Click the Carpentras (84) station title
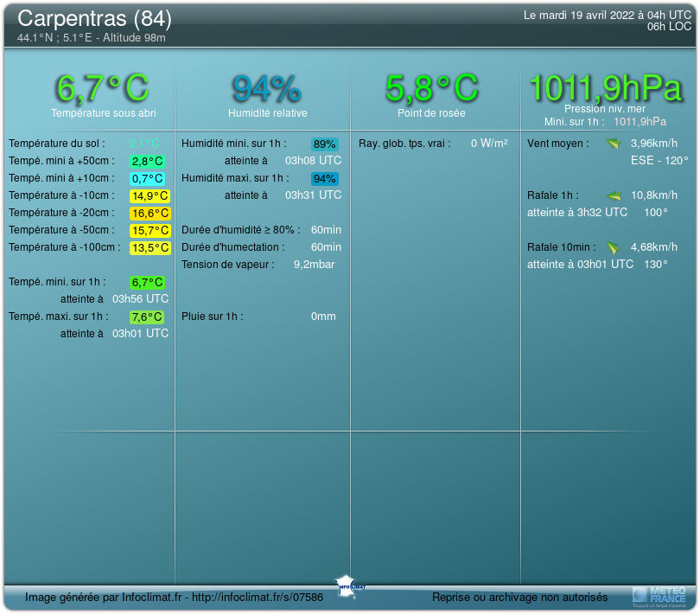Viewport: 700px width, 614px height. point(94,18)
